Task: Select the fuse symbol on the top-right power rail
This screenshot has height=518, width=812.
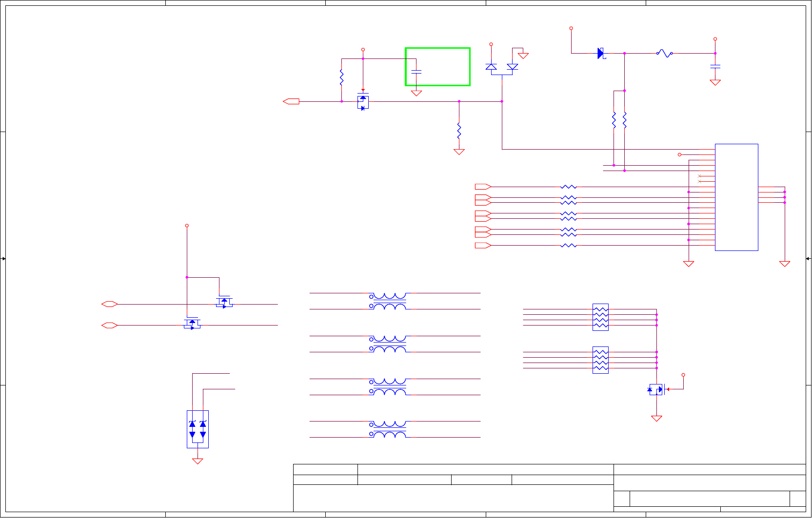Action: pos(664,53)
